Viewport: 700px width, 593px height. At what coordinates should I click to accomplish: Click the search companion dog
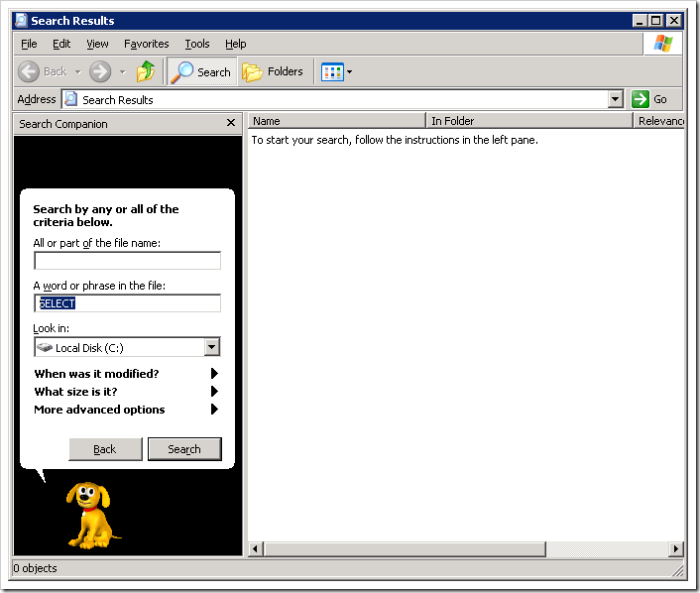tap(91, 515)
